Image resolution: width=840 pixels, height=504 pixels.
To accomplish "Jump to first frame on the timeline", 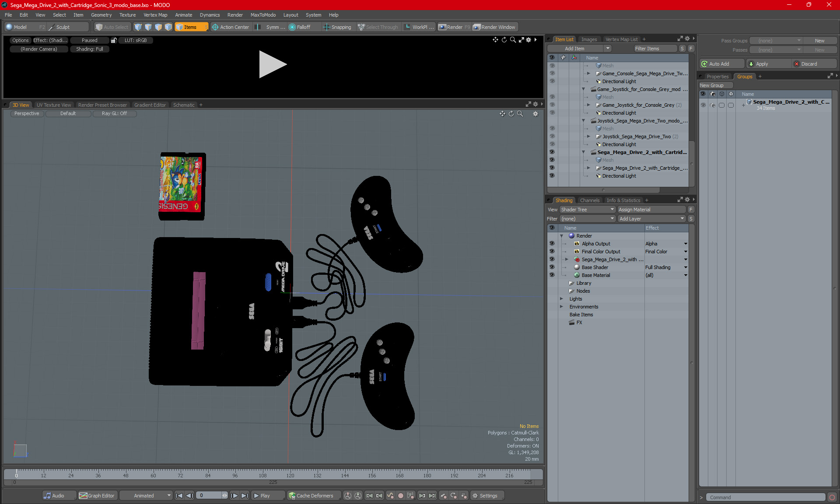I will pyautogui.click(x=179, y=496).
